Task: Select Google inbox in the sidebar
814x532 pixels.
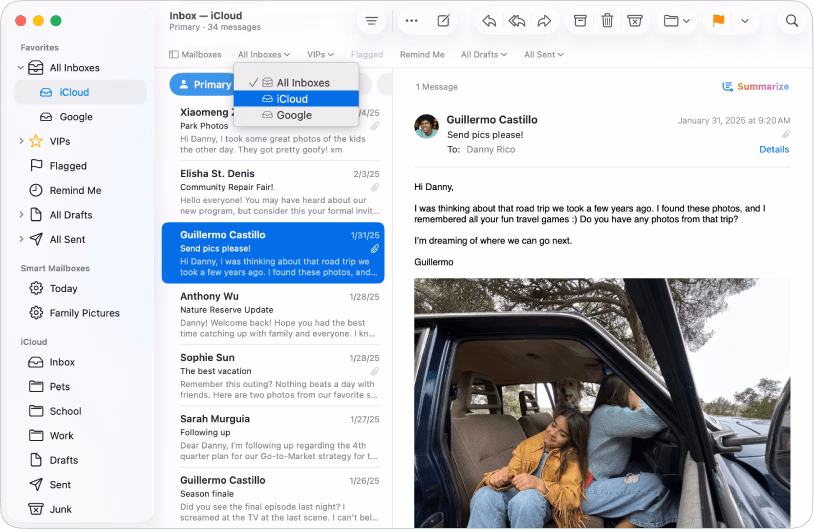Action: point(80,117)
